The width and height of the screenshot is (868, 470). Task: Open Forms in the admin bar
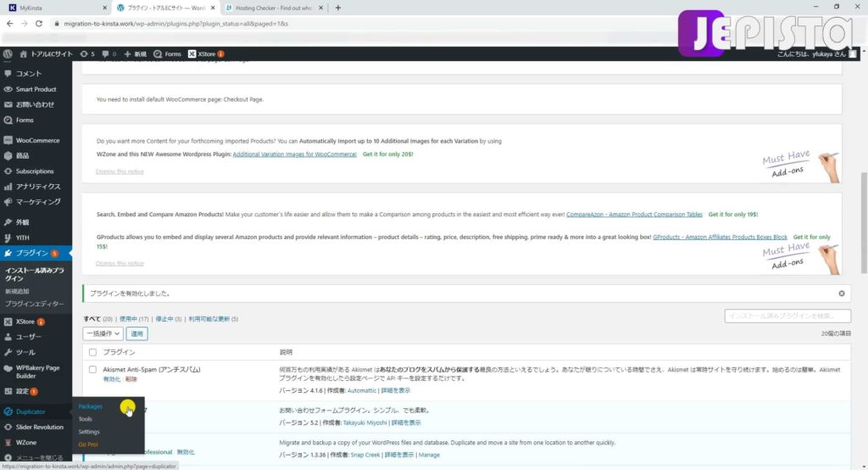(167, 53)
